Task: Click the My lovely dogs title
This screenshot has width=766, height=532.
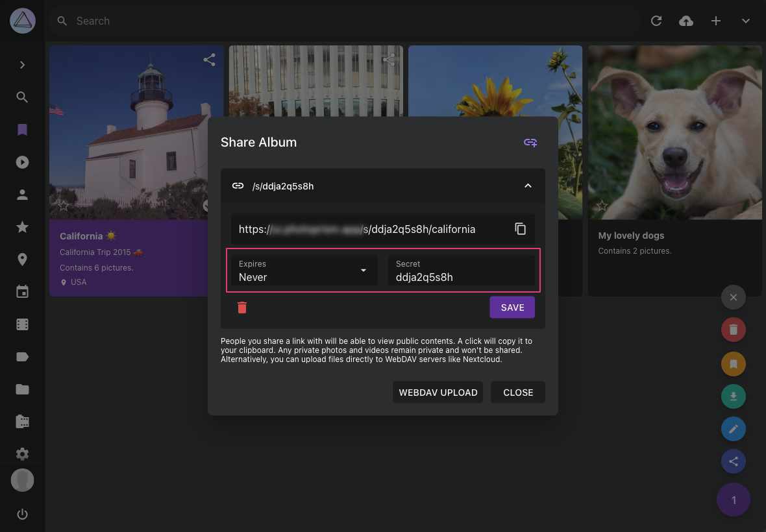Action: 631,236
